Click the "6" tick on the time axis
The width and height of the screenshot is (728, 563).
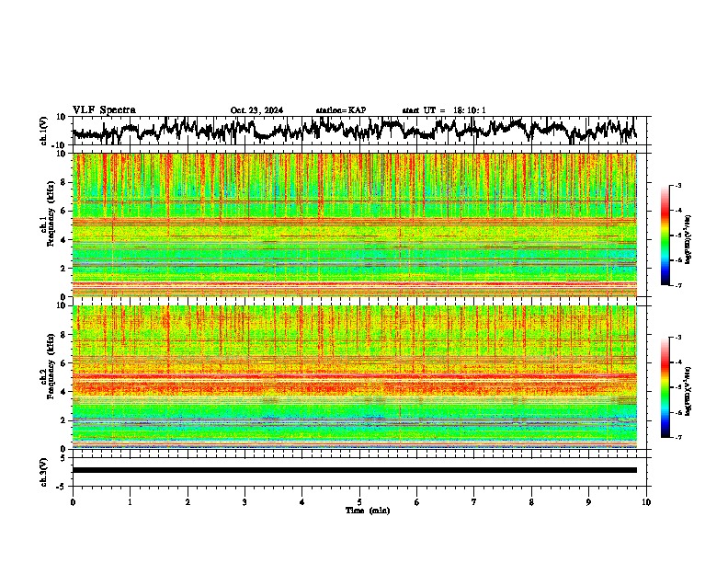coord(417,502)
